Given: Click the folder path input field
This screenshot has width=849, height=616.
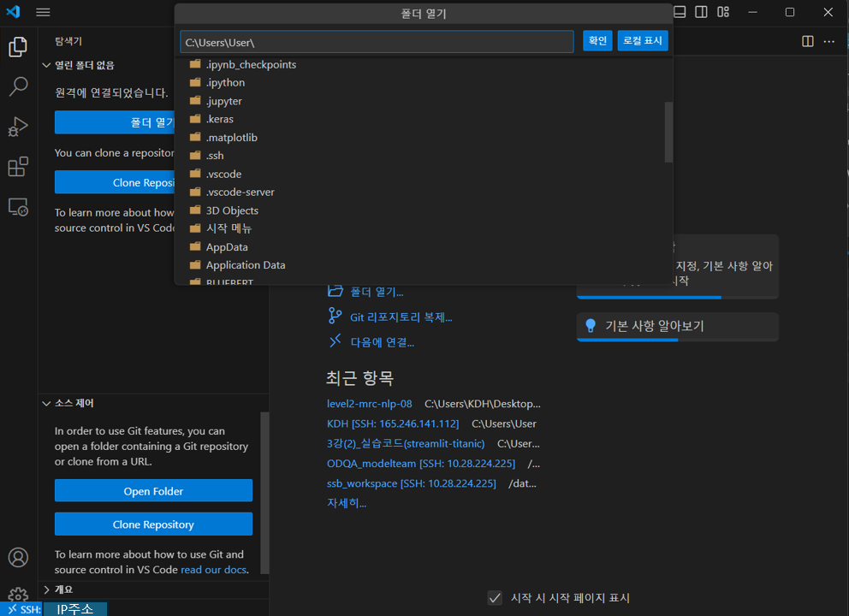Looking at the screenshot, I should tap(377, 42).
